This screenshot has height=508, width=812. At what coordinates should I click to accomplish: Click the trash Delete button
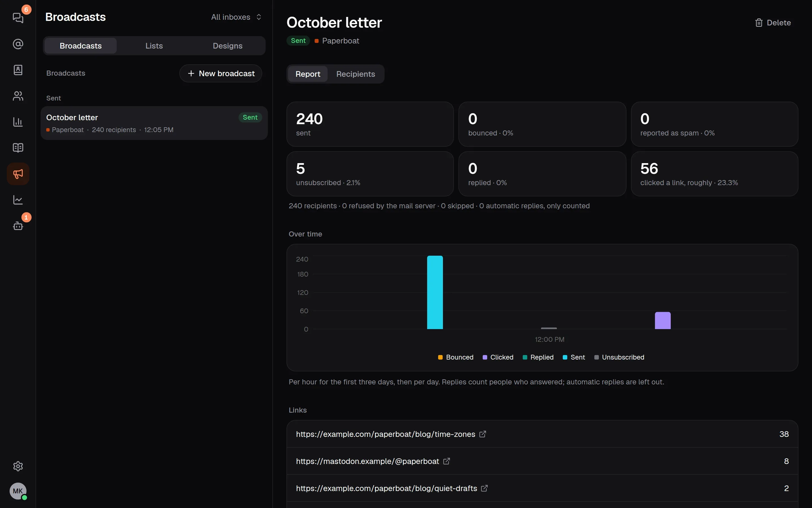tap(773, 23)
